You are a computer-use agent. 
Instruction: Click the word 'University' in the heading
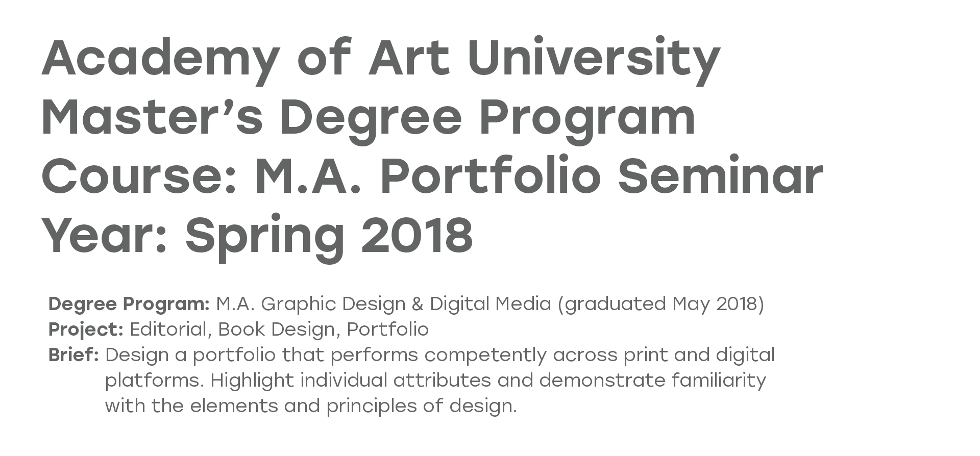(594, 57)
